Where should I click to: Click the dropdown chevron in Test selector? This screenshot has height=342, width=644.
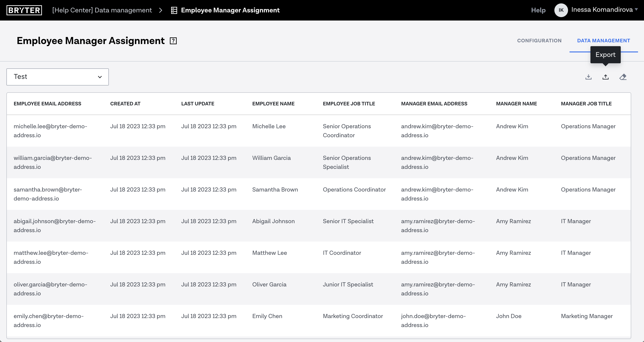pyautogui.click(x=100, y=77)
